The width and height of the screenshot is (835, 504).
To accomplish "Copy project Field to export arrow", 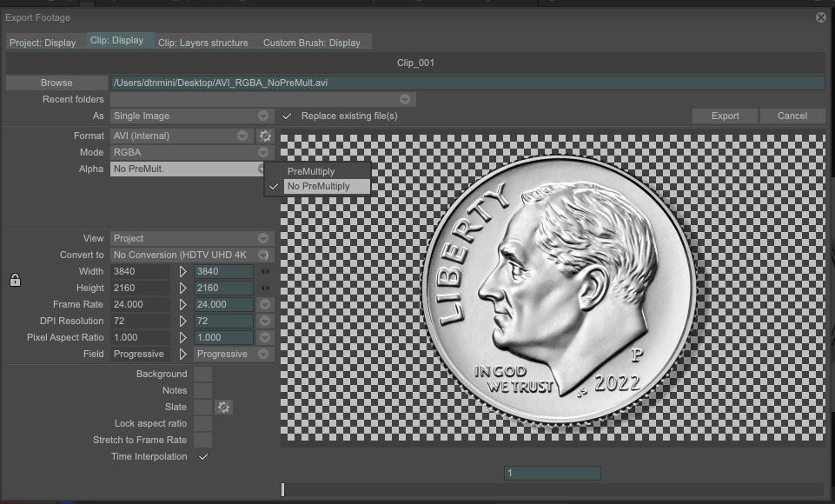I will point(182,355).
